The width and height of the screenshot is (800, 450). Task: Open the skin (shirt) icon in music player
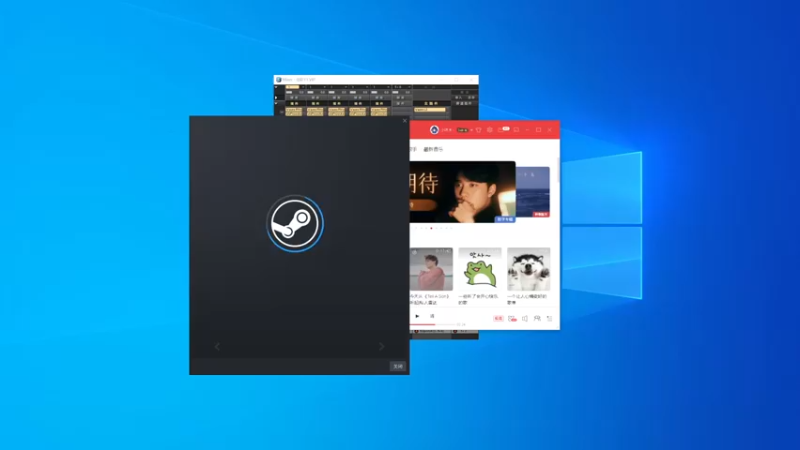coord(479,130)
